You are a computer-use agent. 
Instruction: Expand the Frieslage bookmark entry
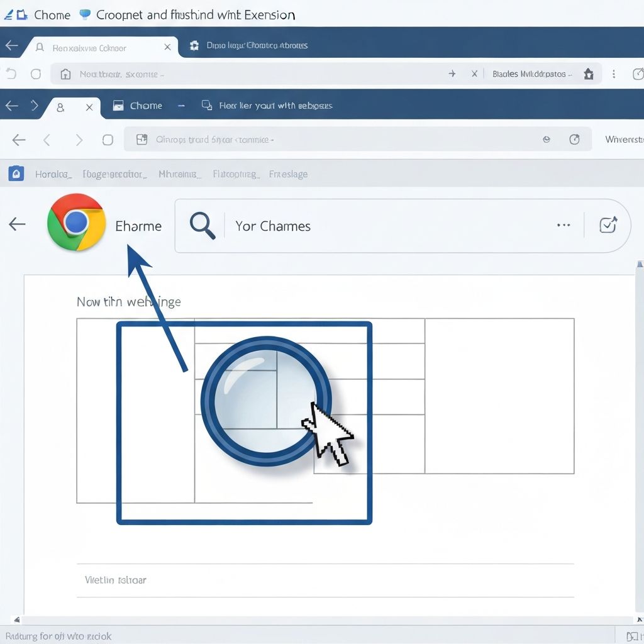tap(288, 174)
